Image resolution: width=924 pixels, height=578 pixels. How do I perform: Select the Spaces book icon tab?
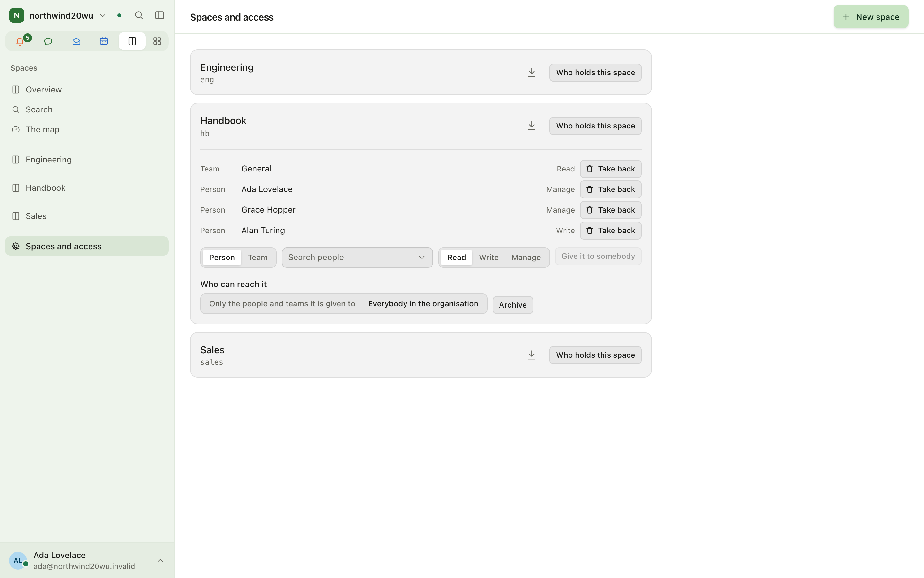click(x=132, y=41)
